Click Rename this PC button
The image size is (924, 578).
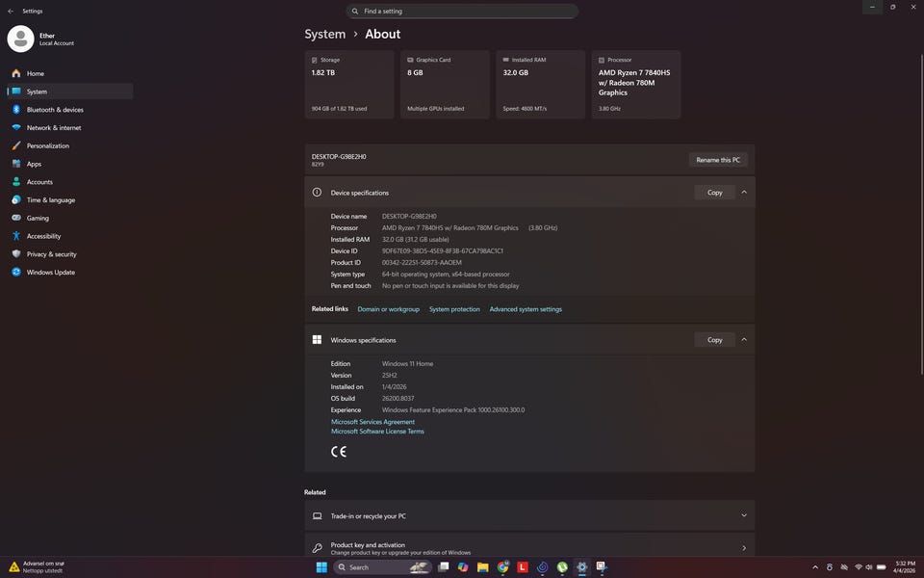click(x=718, y=160)
